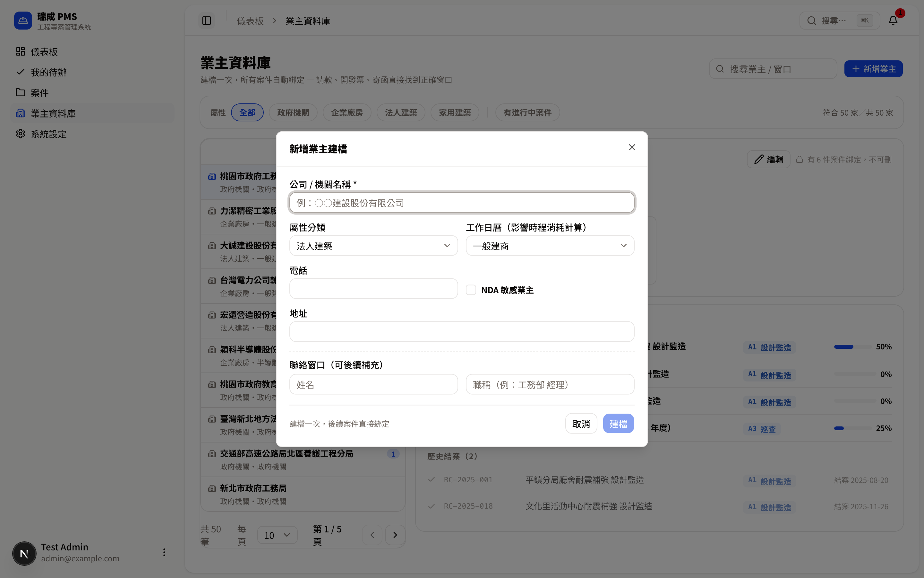
Task: Open the 工作日曆 dropdown showing 一般建商
Action: (x=550, y=246)
